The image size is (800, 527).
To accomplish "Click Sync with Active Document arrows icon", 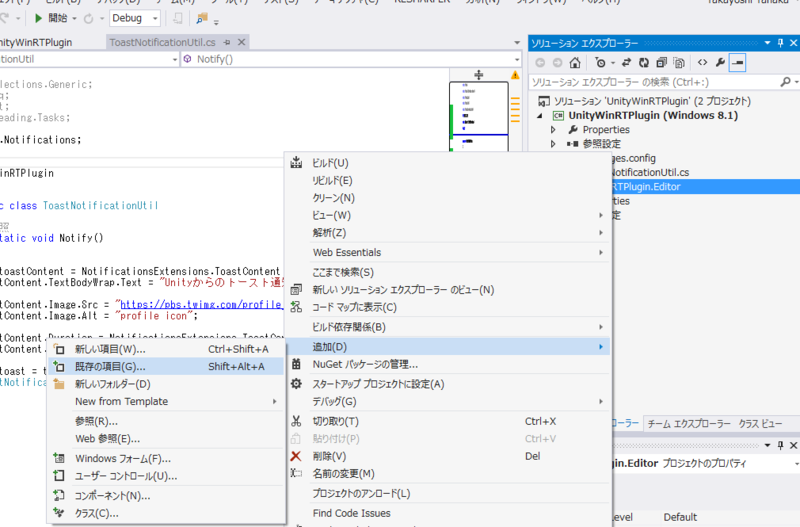I will (627, 63).
